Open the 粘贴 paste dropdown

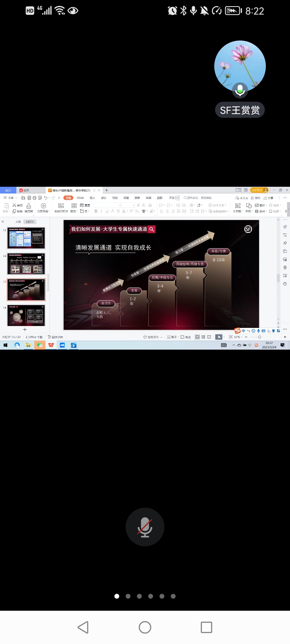(6, 211)
